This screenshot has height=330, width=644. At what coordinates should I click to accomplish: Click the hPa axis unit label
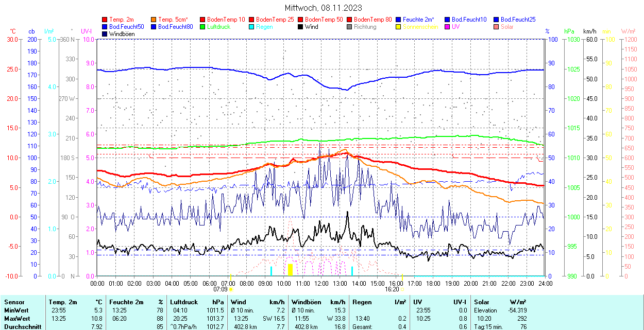pyautogui.click(x=569, y=31)
